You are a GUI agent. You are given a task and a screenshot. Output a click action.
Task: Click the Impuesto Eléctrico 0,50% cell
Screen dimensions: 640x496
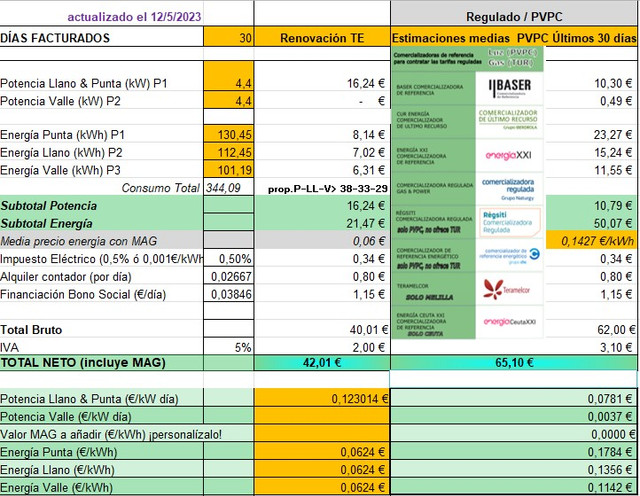click(229, 259)
